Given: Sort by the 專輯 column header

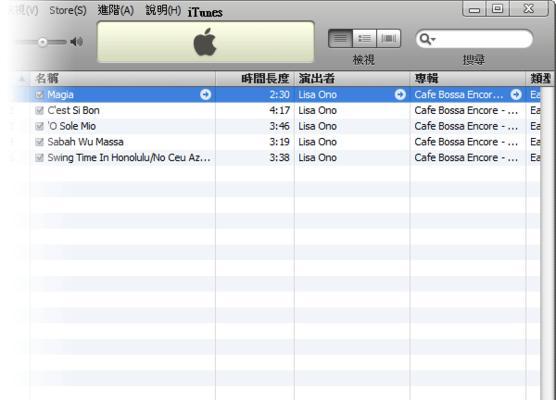Looking at the screenshot, I should (x=468, y=78).
